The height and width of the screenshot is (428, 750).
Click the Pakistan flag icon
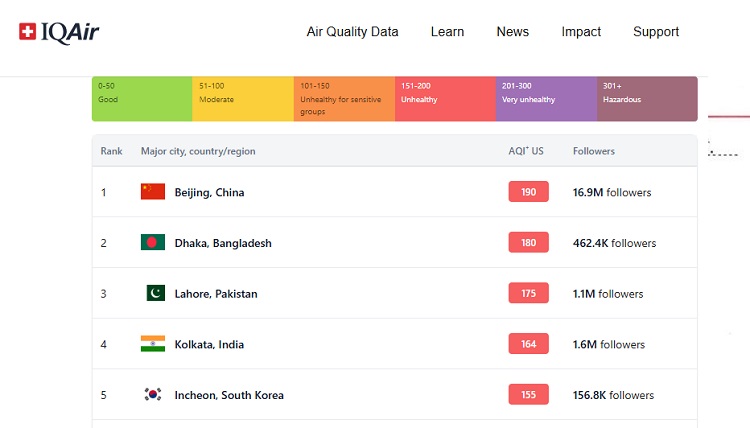coord(155,294)
